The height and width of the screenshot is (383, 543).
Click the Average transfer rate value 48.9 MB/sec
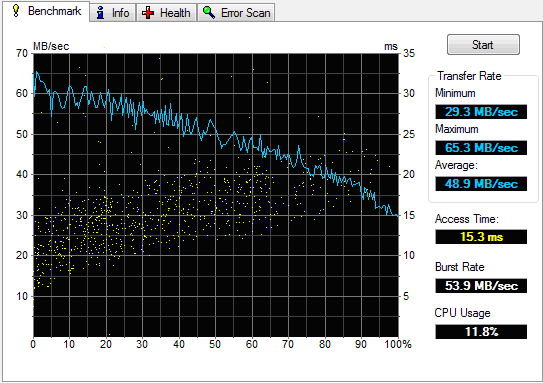pos(481,184)
